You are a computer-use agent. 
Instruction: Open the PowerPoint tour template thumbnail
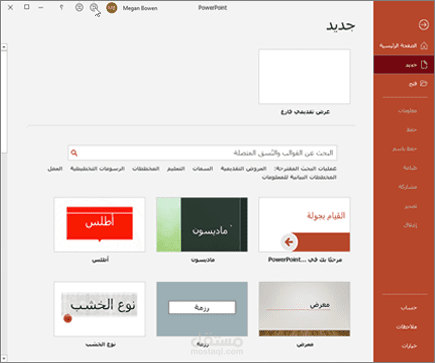(304, 224)
